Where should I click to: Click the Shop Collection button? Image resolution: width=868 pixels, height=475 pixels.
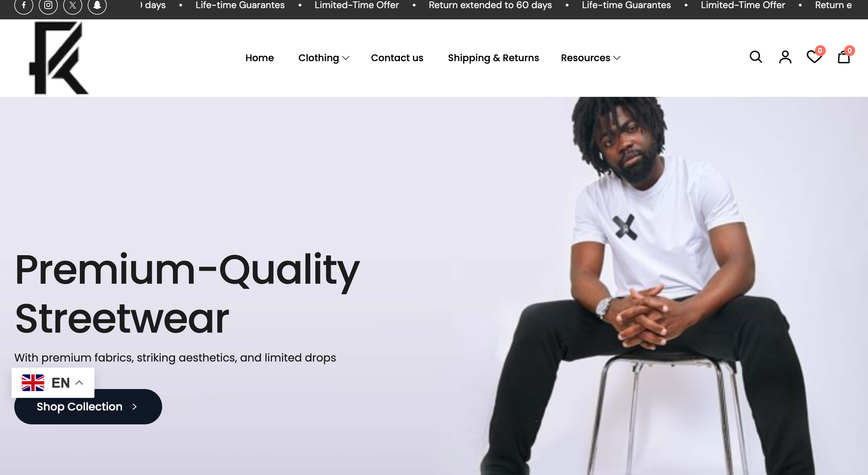(88, 407)
